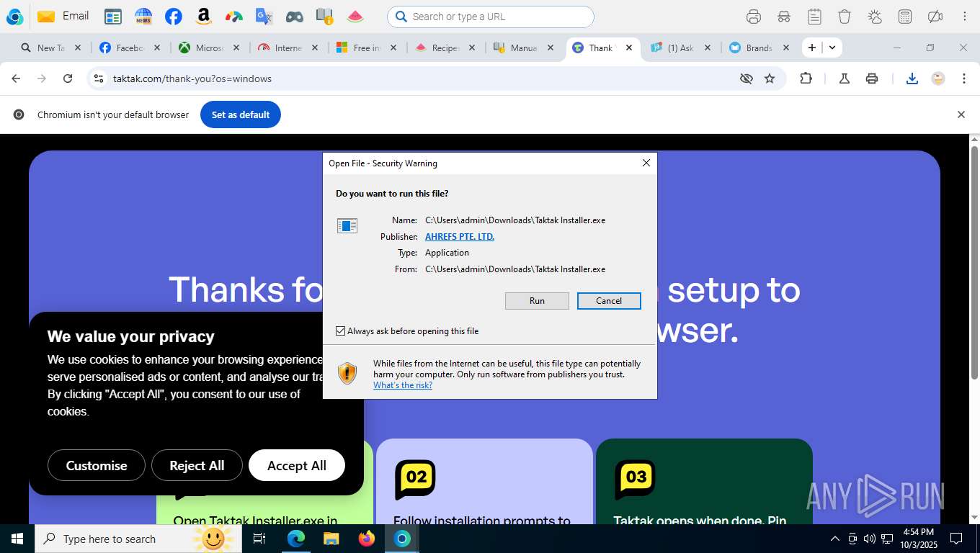Open the Facebook shortcut in top toolbar
Viewport: 980px width, 553px height.
pyautogui.click(x=174, y=17)
